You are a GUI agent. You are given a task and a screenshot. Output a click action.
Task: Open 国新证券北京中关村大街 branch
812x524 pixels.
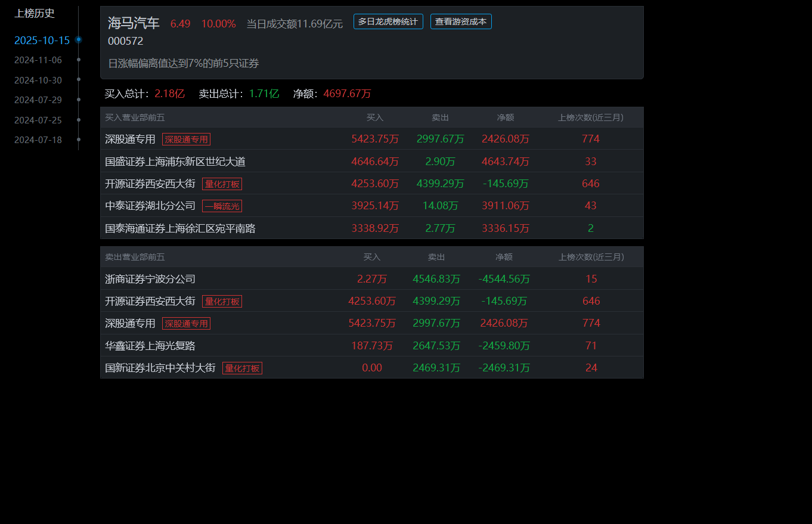[x=160, y=368]
